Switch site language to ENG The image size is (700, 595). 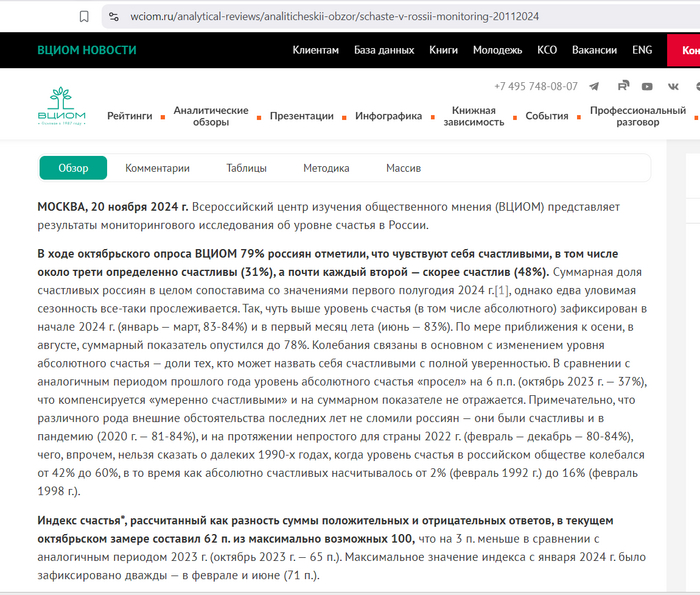tap(642, 50)
